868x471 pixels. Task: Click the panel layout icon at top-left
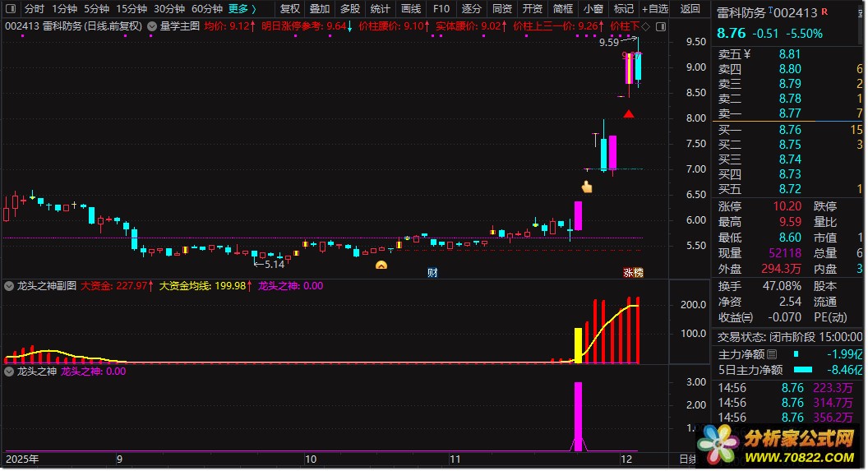[11, 8]
